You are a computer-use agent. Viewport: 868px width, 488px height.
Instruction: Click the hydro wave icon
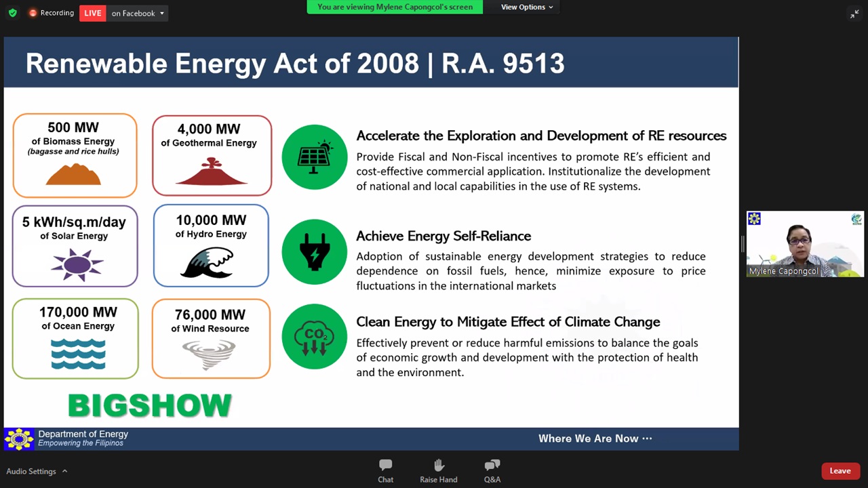(x=207, y=262)
